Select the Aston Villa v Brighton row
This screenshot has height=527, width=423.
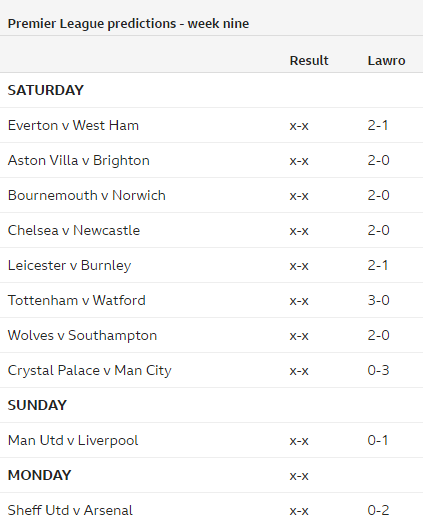pos(211,160)
